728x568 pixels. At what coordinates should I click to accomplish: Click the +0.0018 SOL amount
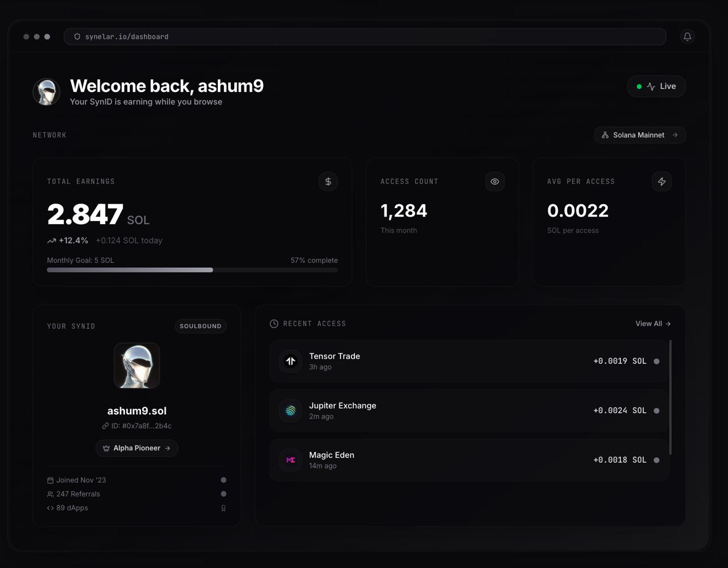(x=620, y=460)
